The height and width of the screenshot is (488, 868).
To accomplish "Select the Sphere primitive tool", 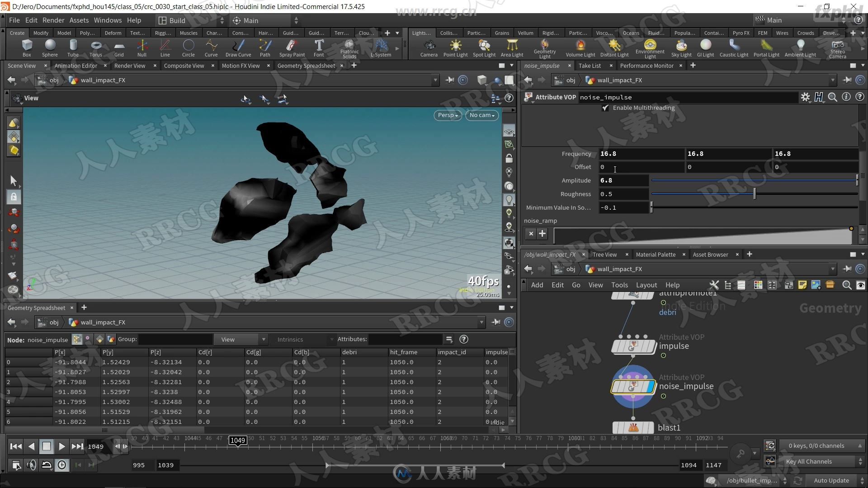I will [x=49, y=47].
